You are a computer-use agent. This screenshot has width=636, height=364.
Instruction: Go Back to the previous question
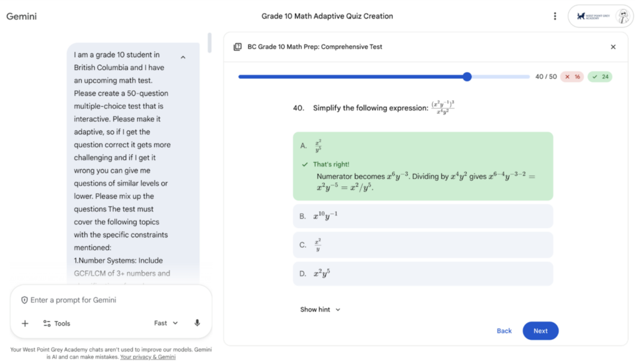pos(504,330)
